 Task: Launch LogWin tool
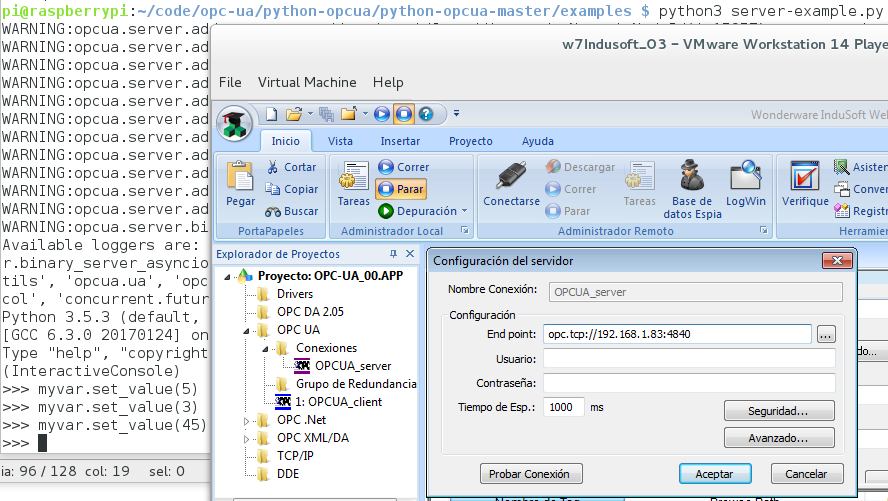(x=745, y=184)
